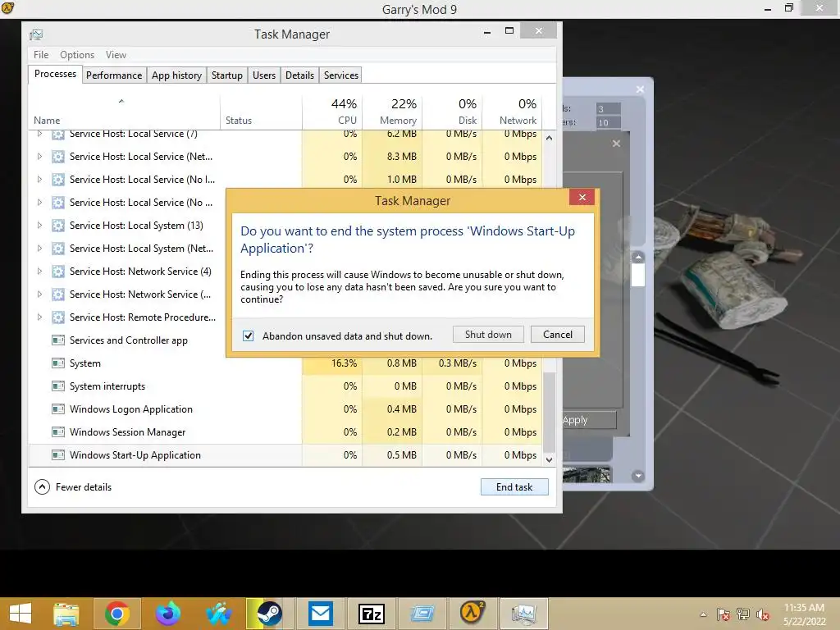Switch to the Services tab

click(340, 75)
